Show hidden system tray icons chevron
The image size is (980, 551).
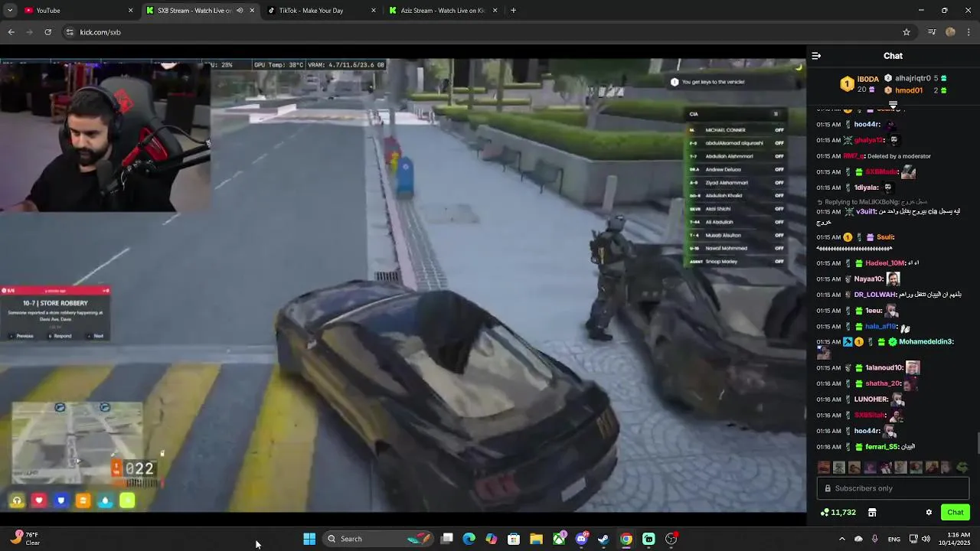pyautogui.click(x=841, y=539)
